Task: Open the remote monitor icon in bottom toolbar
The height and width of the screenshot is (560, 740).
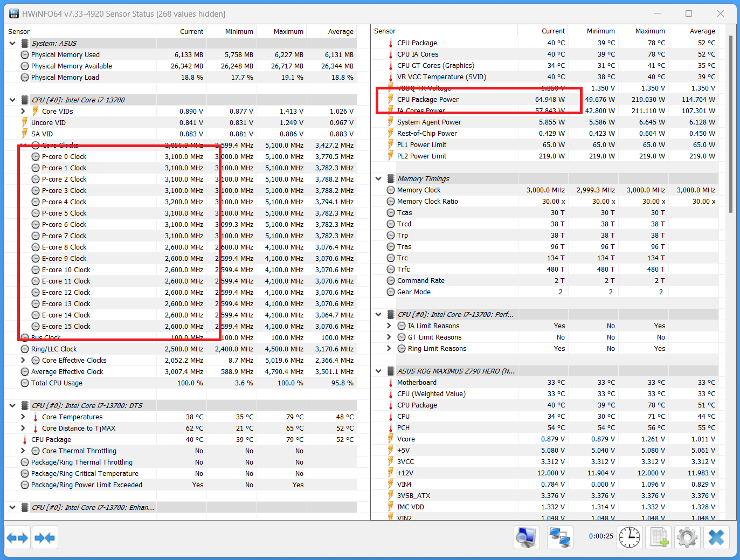Action: click(527, 538)
